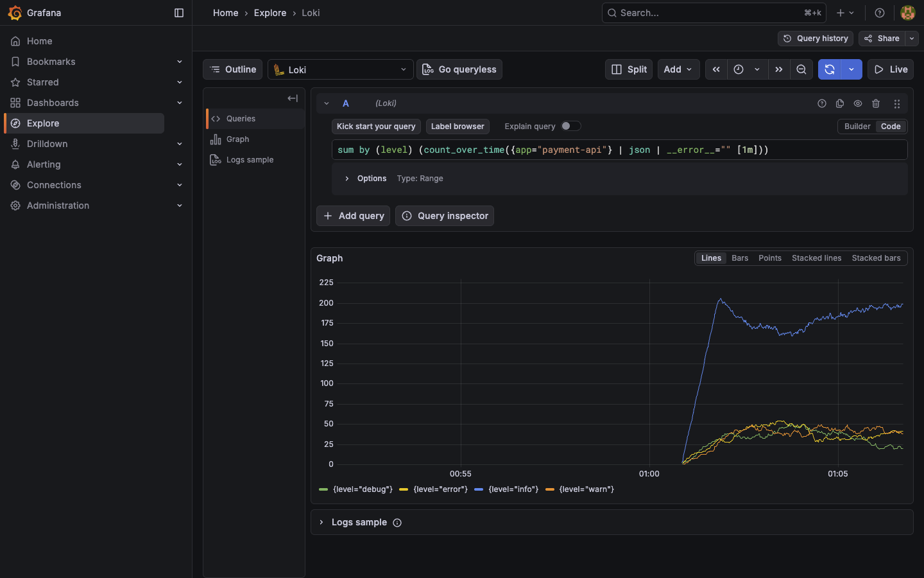Open the Loki data source dropdown
924x578 pixels.
point(341,69)
